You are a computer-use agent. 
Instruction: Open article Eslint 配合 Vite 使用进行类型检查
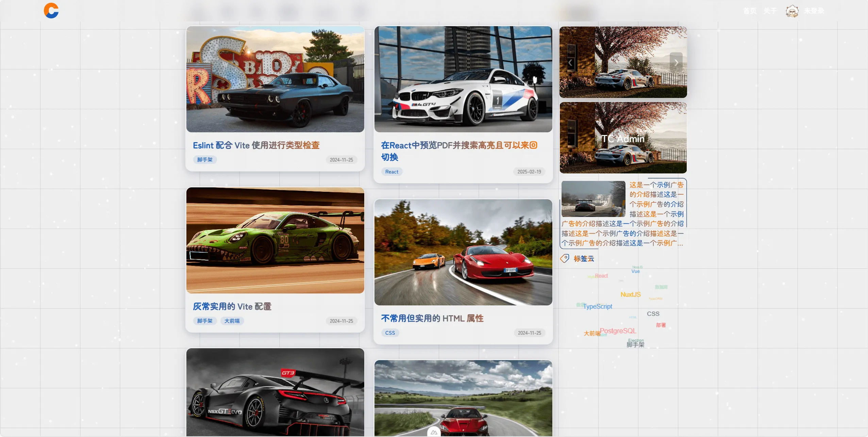click(256, 145)
